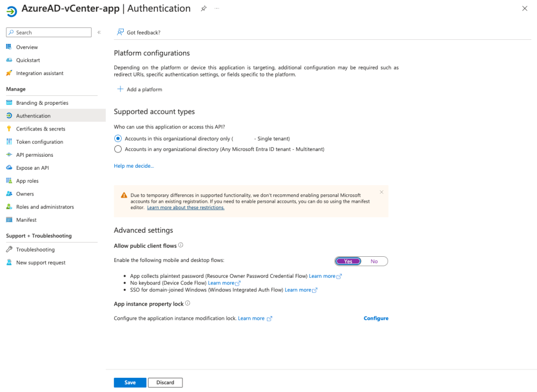The height and width of the screenshot is (392, 537).
Task: Click the Discard button
Action: click(x=165, y=383)
